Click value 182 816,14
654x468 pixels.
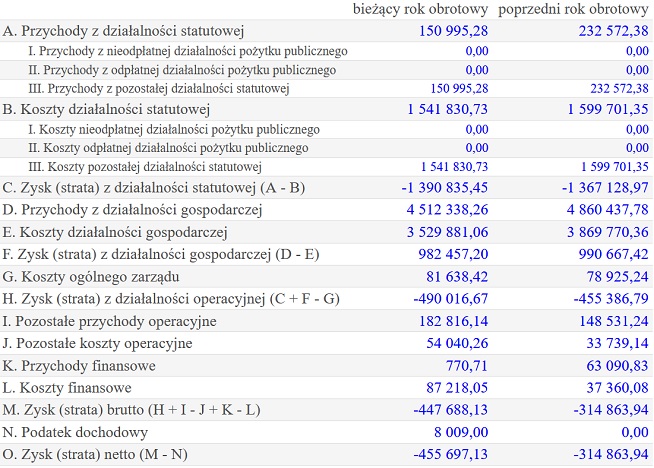coord(453,322)
